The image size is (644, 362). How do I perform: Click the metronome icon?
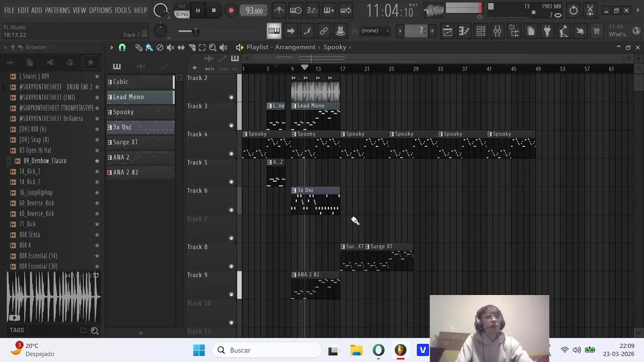279,10
